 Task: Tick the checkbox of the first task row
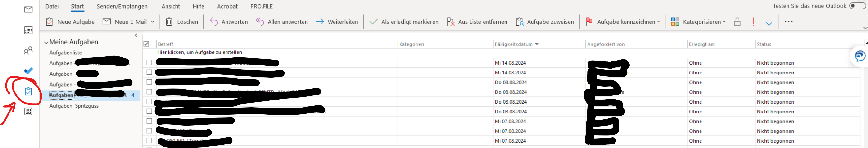click(149, 63)
